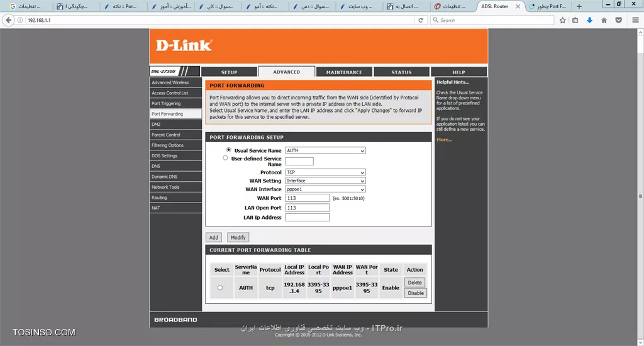Click the site information icon in address bar
The width and height of the screenshot is (644, 346).
point(19,20)
